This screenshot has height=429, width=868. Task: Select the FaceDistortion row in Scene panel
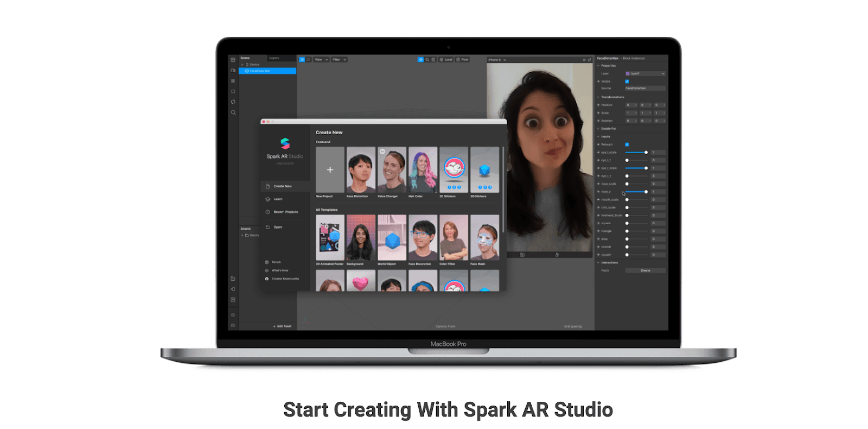(267, 71)
